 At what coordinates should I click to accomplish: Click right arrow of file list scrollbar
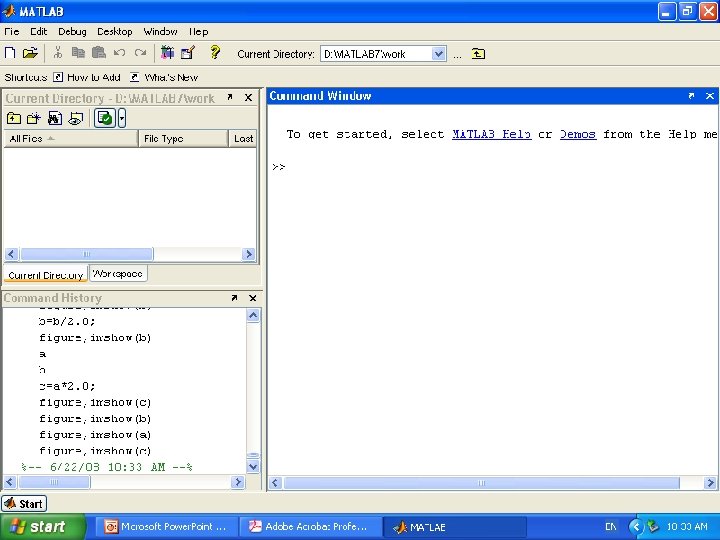pyautogui.click(x=248, y=254)
